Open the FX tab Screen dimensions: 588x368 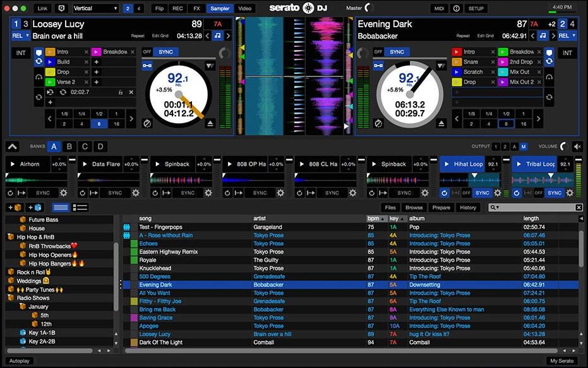pyautogui.click(x=196, y=8)
